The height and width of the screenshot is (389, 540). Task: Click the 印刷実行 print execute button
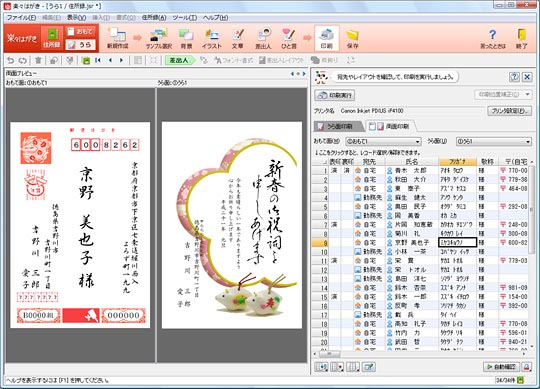334,95
